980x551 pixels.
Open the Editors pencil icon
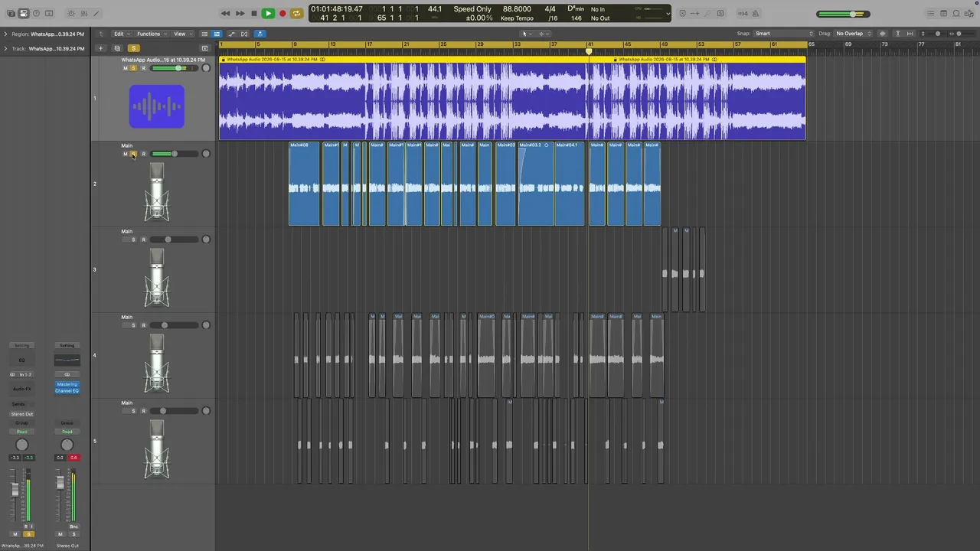[x=96, y=13]
